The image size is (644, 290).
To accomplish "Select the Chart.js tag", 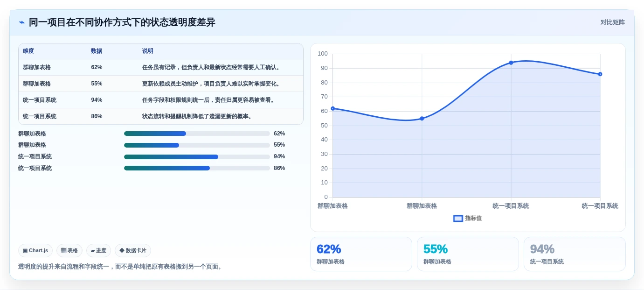I will [x=35, y=251].
